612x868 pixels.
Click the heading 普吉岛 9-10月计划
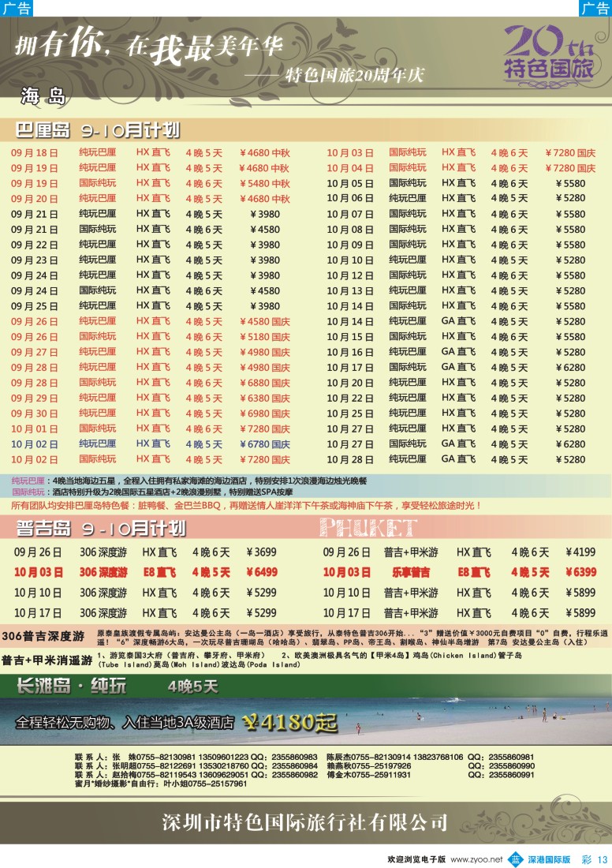click(100, 529)
